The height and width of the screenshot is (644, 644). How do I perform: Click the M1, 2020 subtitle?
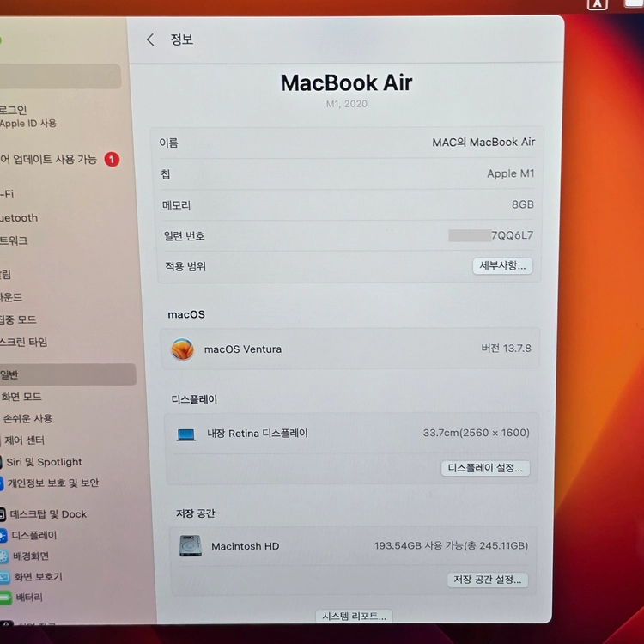(x=347, y=104)
